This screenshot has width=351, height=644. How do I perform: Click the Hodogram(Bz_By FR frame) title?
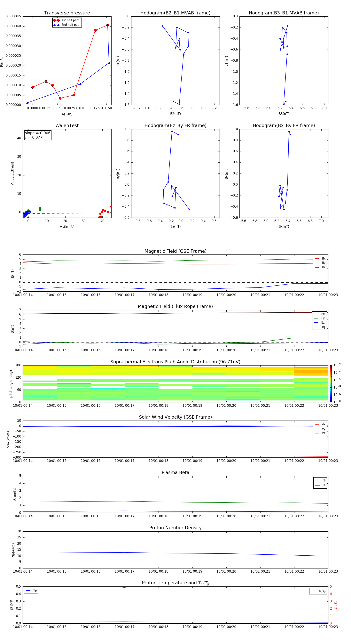175,125
